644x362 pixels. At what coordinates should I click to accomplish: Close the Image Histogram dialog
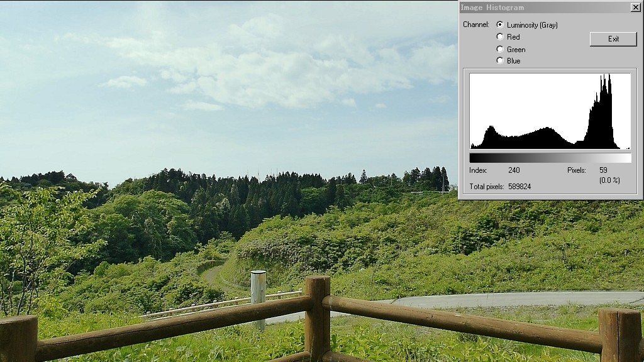tap(635, 7)
